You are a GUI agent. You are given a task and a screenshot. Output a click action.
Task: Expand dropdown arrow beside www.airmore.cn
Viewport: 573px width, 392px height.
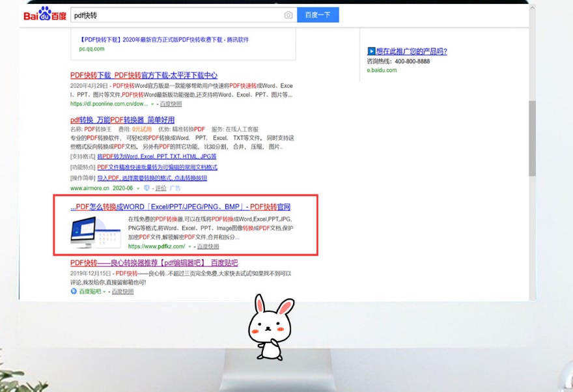tap(138, 188)
